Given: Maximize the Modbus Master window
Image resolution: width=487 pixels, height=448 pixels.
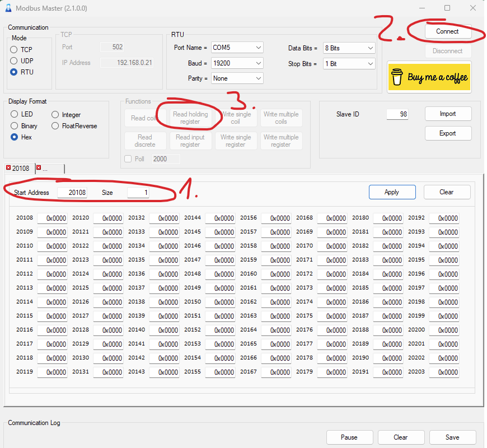Looking at the screenshot, I should pos(447,8).
